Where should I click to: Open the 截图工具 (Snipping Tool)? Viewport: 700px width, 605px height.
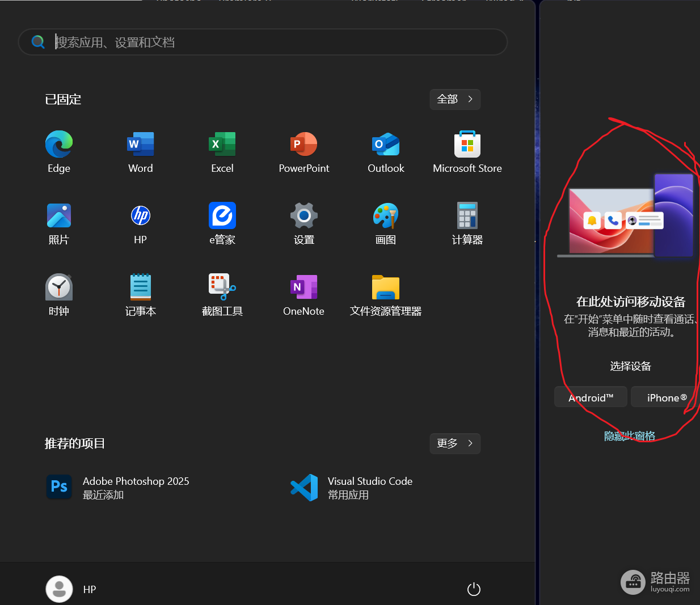click(x=222, y=287)
